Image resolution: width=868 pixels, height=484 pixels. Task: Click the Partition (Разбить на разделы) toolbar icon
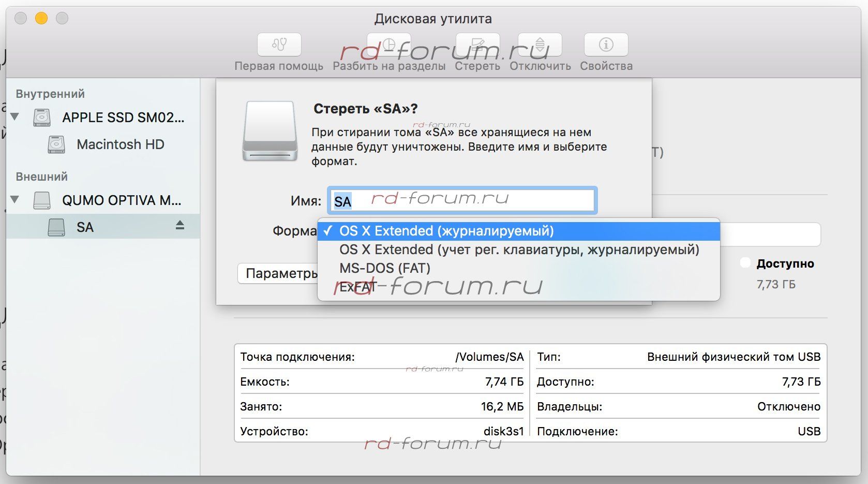click(388, 45)
